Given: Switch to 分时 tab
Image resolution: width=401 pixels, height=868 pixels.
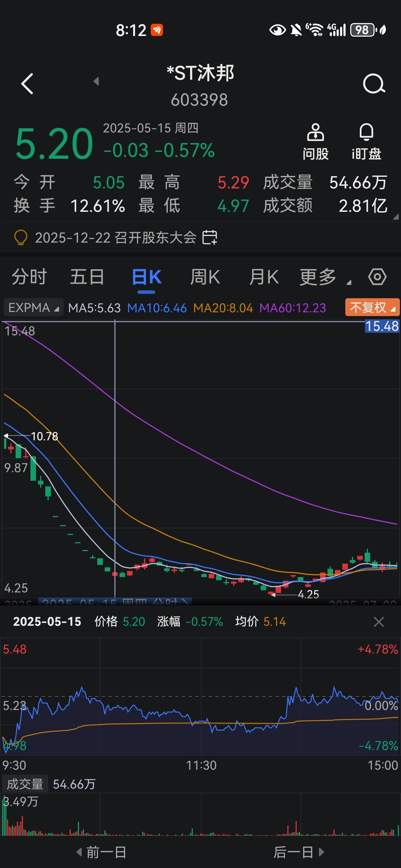Looking at the screenshot, I should click(29, 277).
